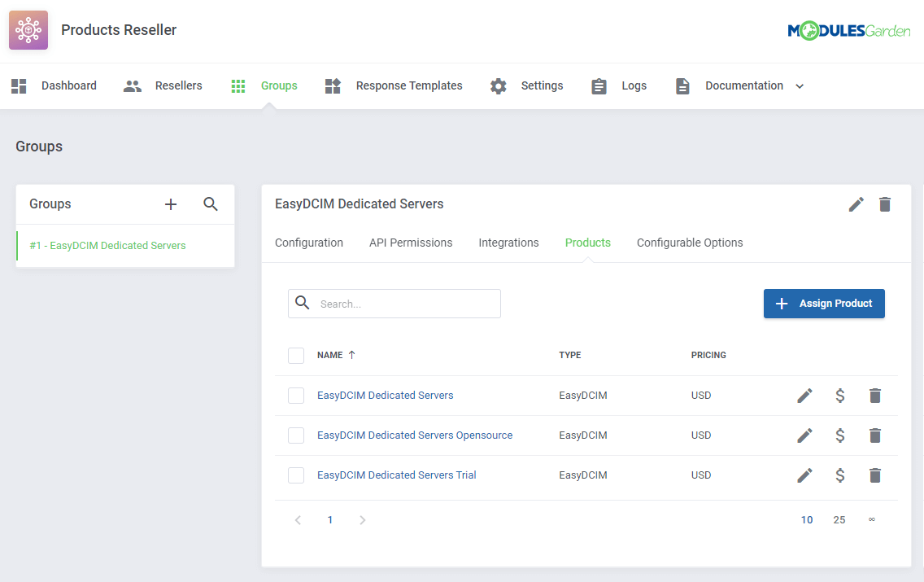Show 10 entries per page
Screen dimensions: 924x582
tap(807, 520)
